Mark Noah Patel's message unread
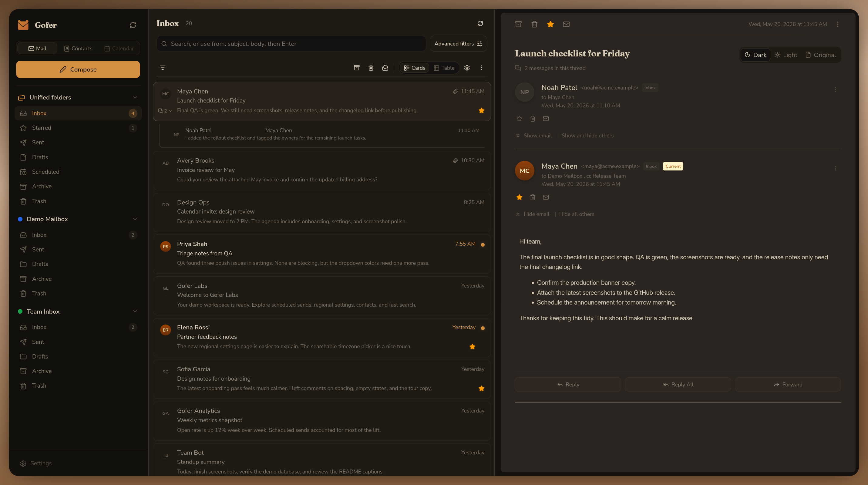 click(x=546, y=119)
